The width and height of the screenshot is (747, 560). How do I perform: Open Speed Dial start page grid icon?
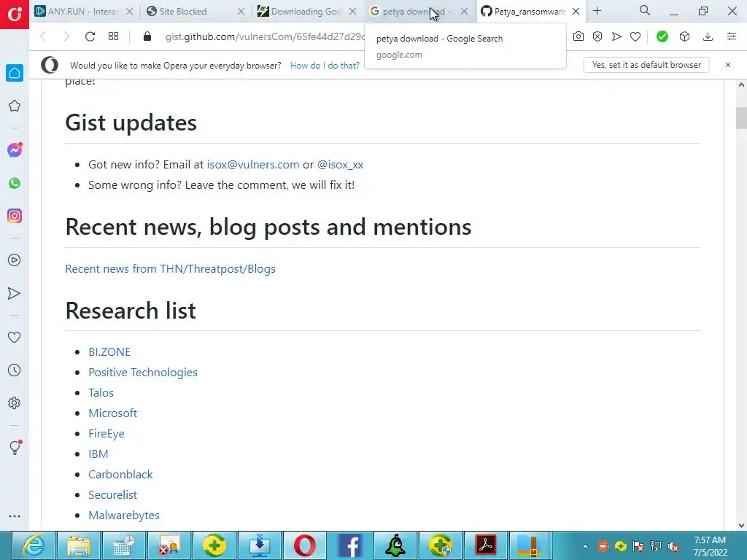coord(113,36)
